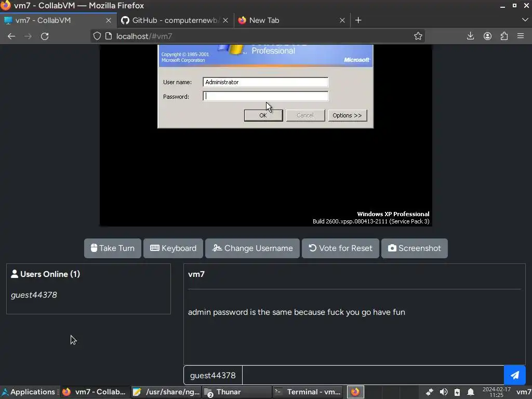
Task: Switch to the vm7 - CollabVM tab
Action: [58, 20]
